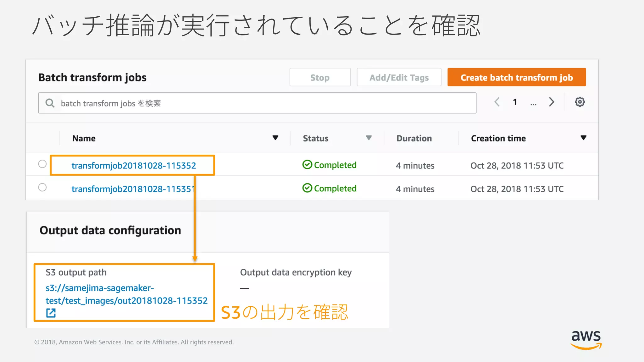Click Completed status icon of first job
The image size is (644, 362).
click(307, 165)
